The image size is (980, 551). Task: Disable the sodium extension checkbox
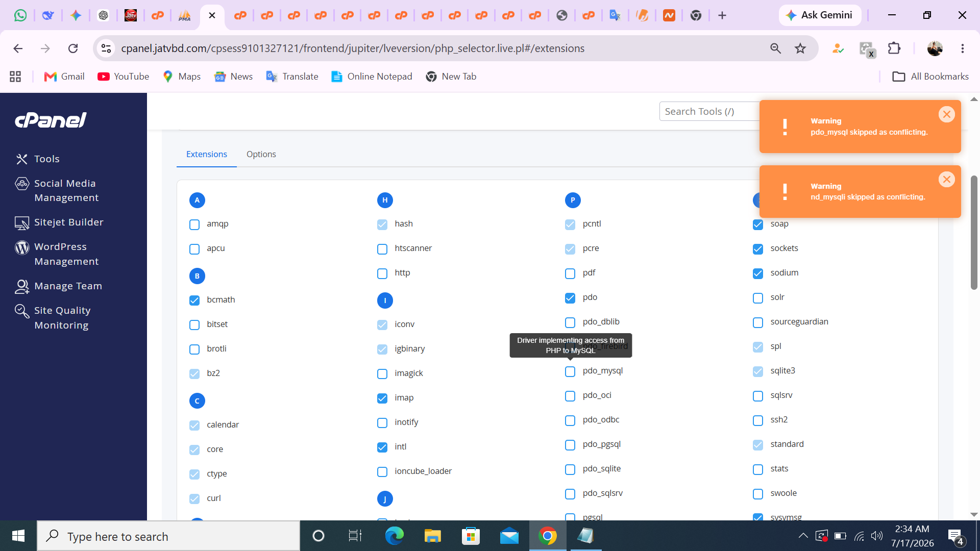pyautogui.click(x=758, y=273)
